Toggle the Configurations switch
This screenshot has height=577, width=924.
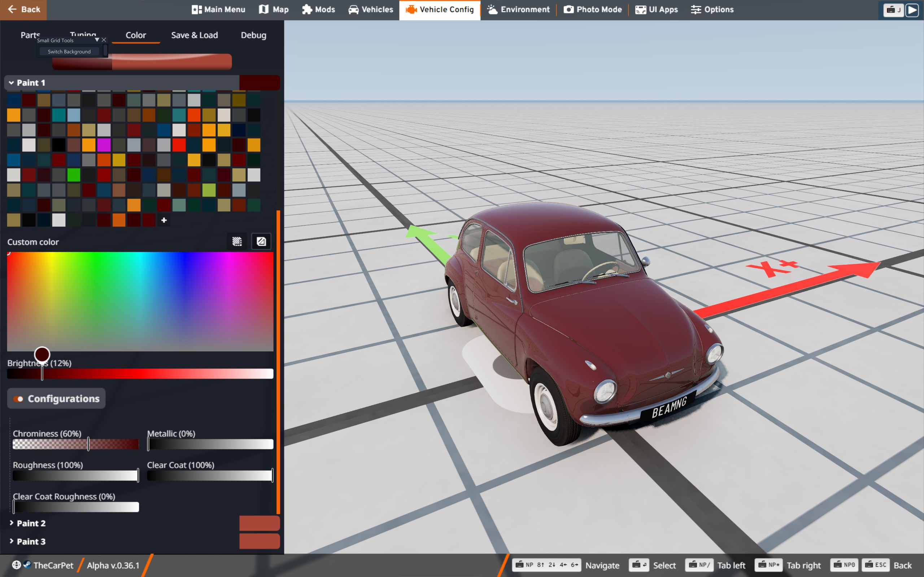(x=18, y=399)
